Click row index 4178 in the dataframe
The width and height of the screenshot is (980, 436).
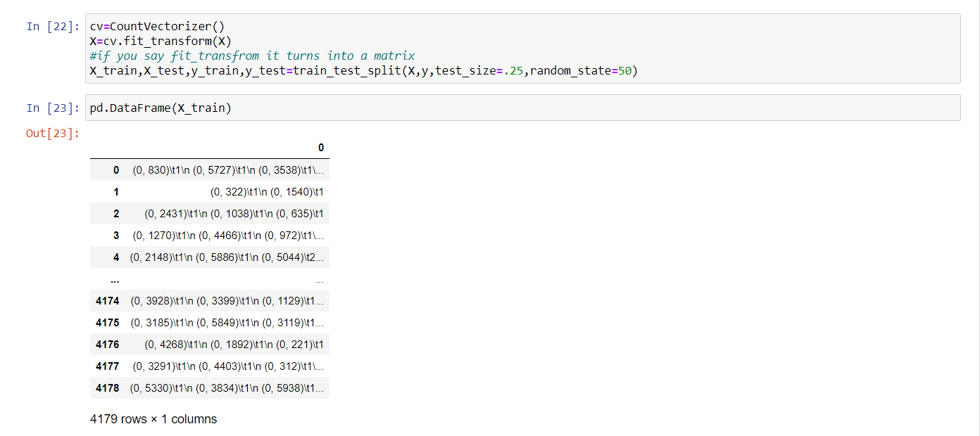[108, 387]
